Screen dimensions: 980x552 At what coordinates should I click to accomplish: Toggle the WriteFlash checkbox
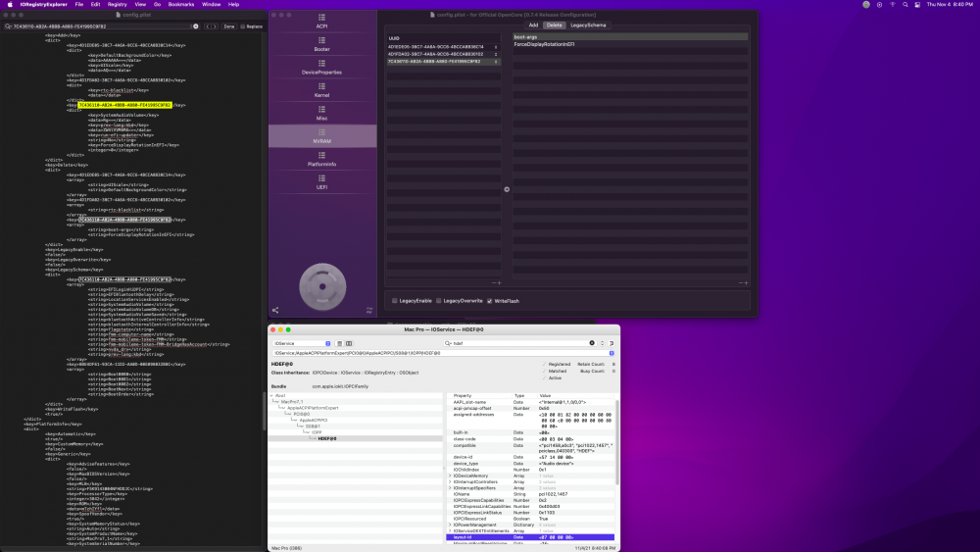489,301
